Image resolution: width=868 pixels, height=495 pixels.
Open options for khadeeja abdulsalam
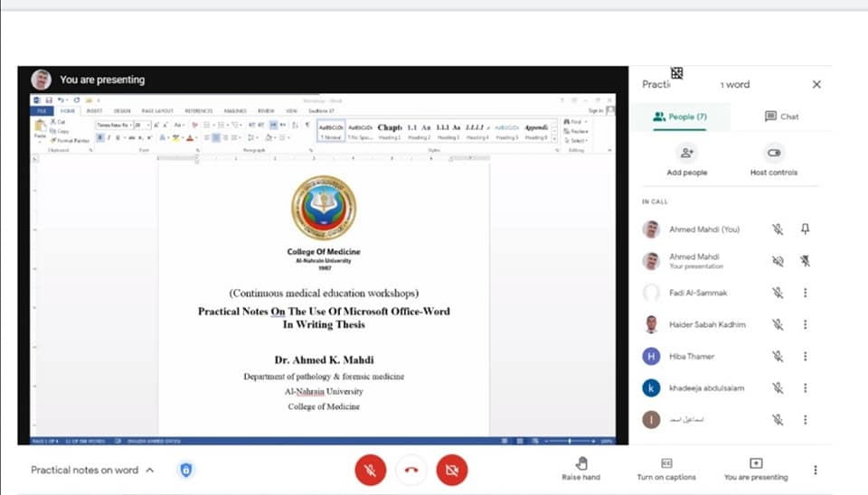click(805, 388)
